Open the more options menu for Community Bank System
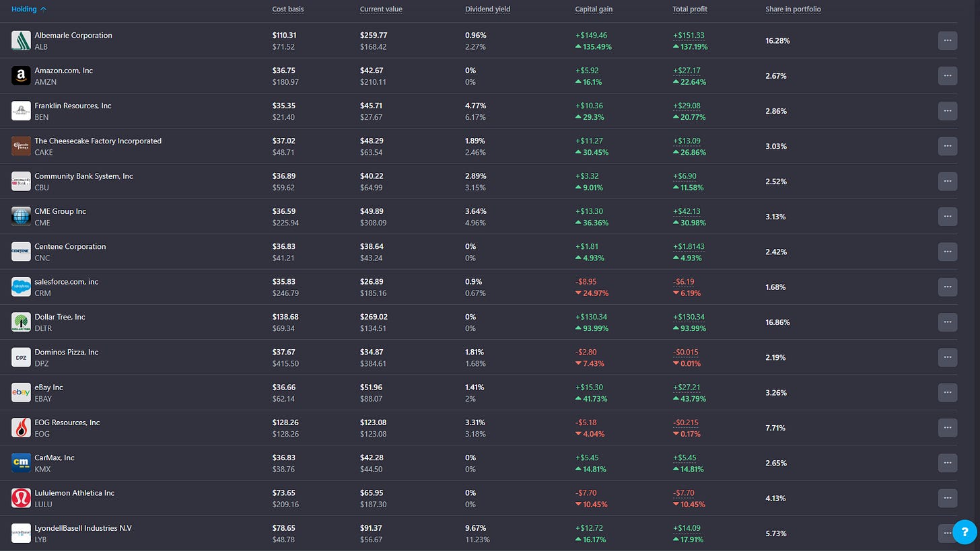 click(948, 181)
